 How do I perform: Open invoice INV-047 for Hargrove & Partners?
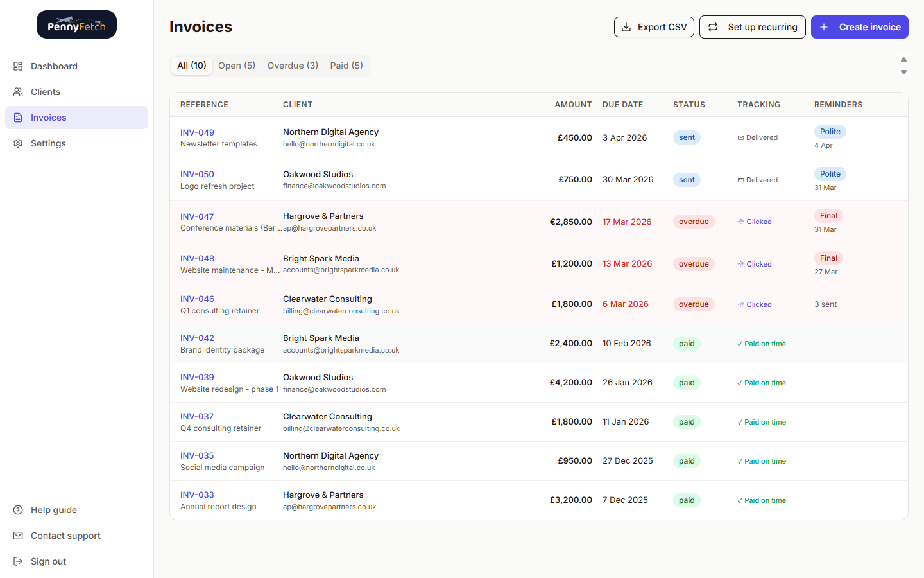[197, 216]
